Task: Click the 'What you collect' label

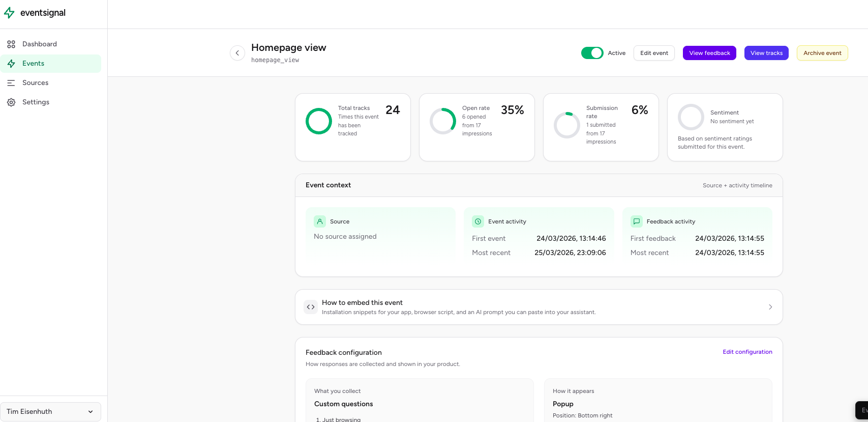Action: pyautogui.click(x=337, y=391)
